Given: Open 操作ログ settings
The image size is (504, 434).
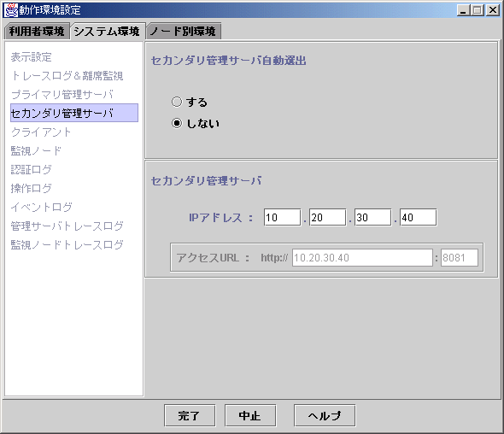Looking at the screenshot, I should pyautogui.click(x=31, y=188).
